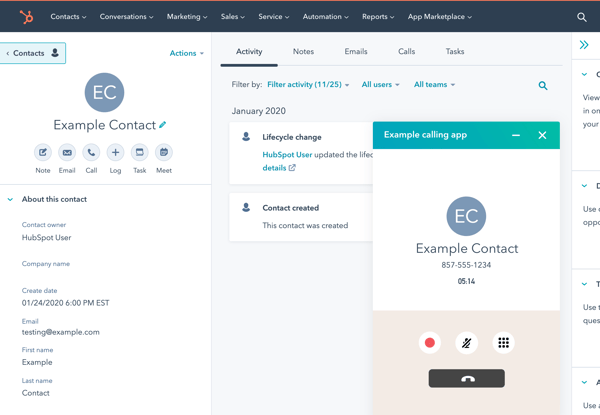Collapse right sidebar with double chevron icon

point(584,45)
